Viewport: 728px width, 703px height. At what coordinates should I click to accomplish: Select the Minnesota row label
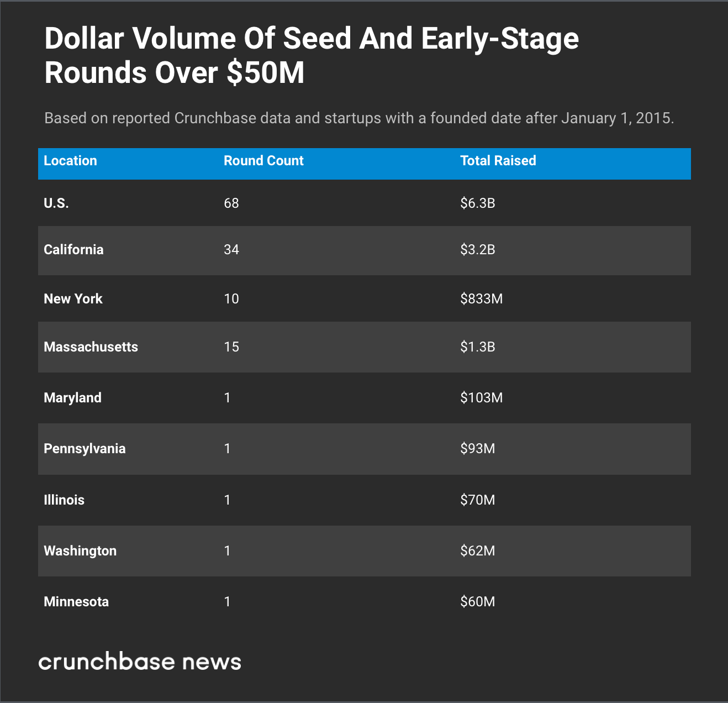[x=76, y=602]
